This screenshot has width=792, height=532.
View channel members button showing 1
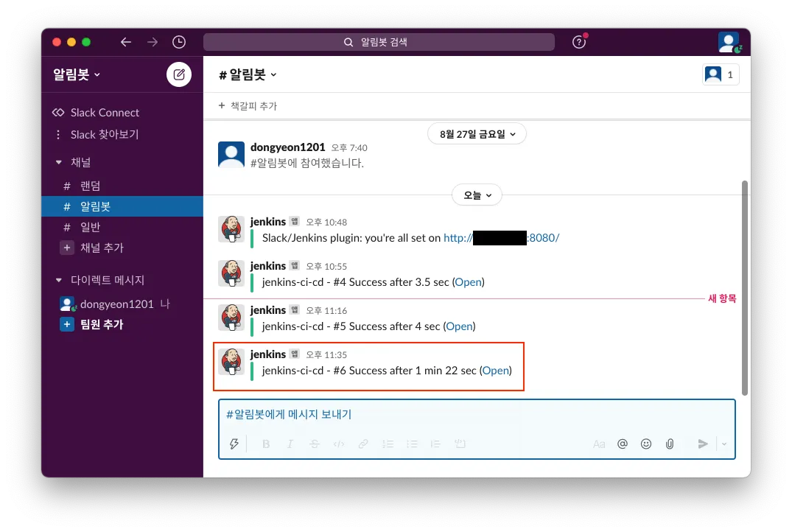point(721,74)
